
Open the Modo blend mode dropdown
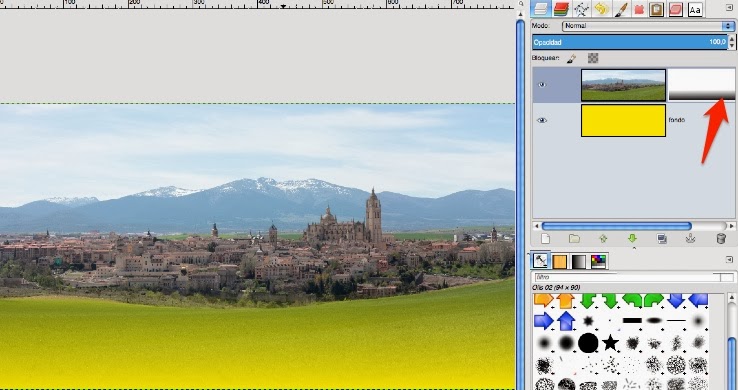tap(648, 26)
